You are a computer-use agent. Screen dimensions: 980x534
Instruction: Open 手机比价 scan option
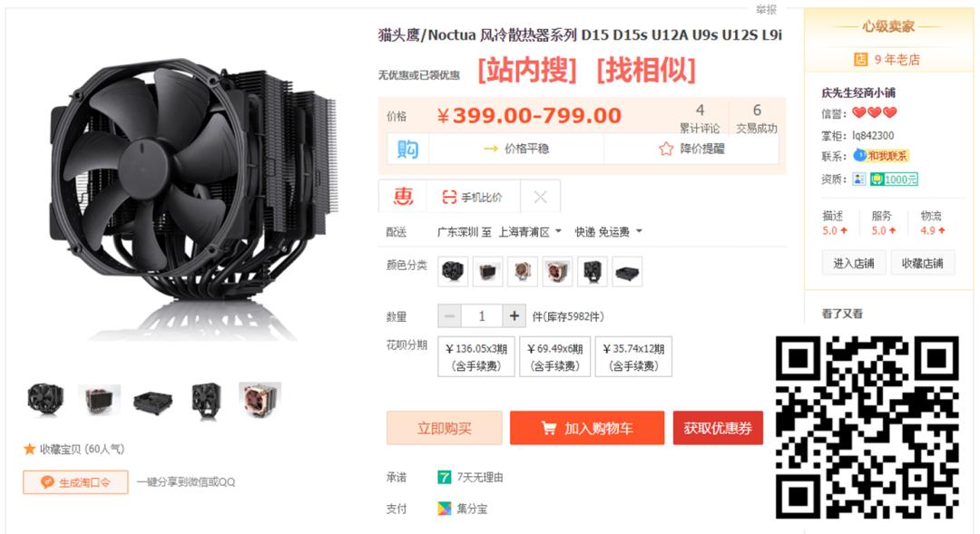coord(472,198)
